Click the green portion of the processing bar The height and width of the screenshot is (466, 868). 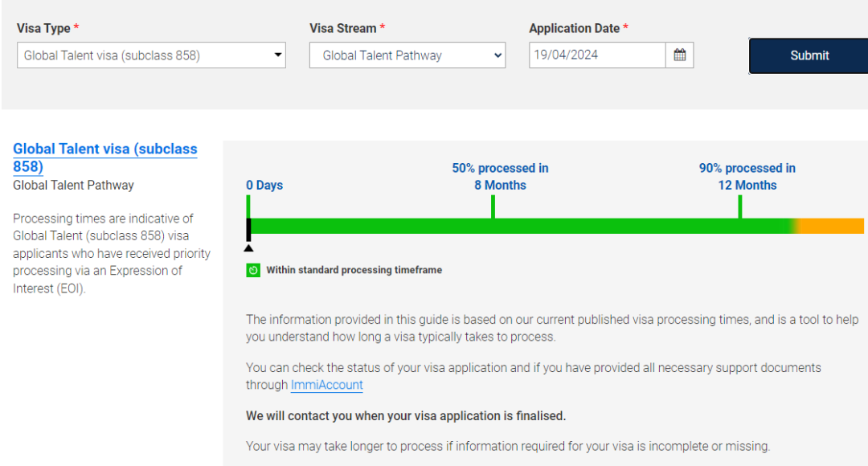point(522,226)
